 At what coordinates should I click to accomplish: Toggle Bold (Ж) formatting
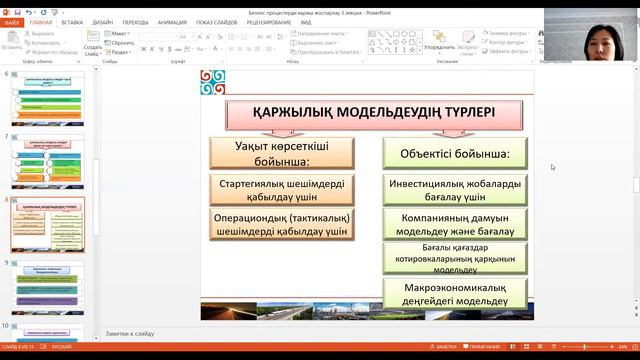(144, 49)
